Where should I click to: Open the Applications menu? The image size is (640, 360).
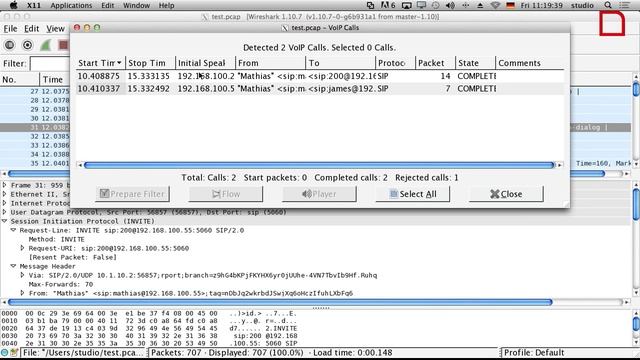71,5
